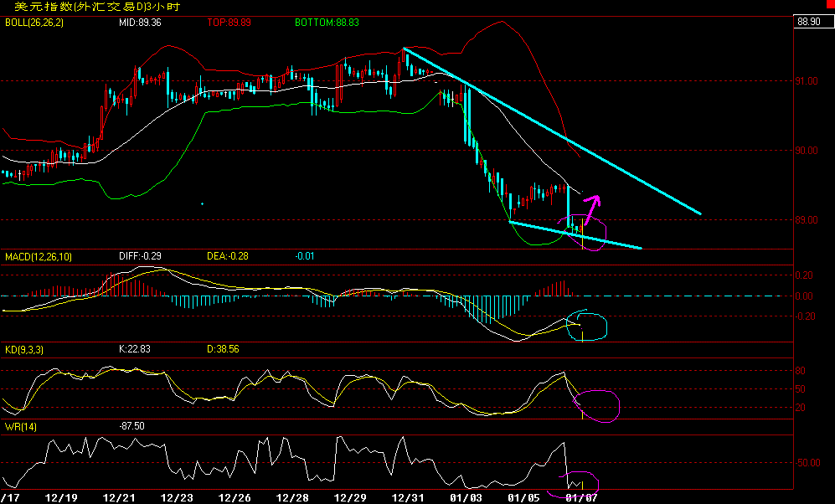Select the MACD(12,26,10) indicator label

tap(38, 257)
